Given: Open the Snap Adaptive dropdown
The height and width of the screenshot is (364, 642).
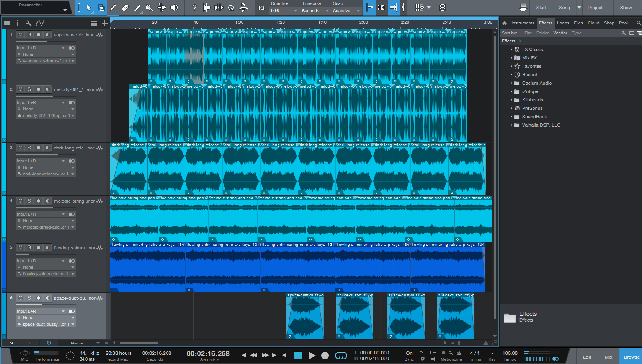Looking at the screenshot, I should (346, 11).
